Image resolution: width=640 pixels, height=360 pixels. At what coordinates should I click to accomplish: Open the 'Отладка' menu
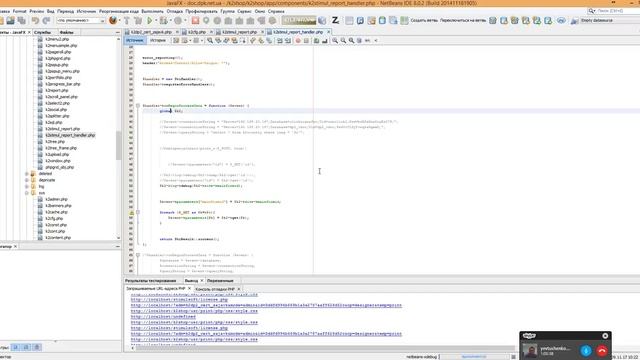tap(175, 11)
